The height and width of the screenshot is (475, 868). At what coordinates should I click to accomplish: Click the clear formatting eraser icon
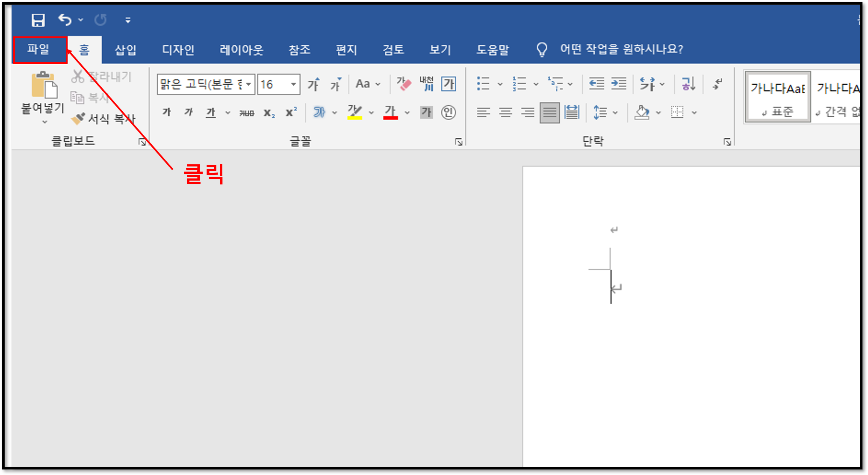[x=404, y=84]
